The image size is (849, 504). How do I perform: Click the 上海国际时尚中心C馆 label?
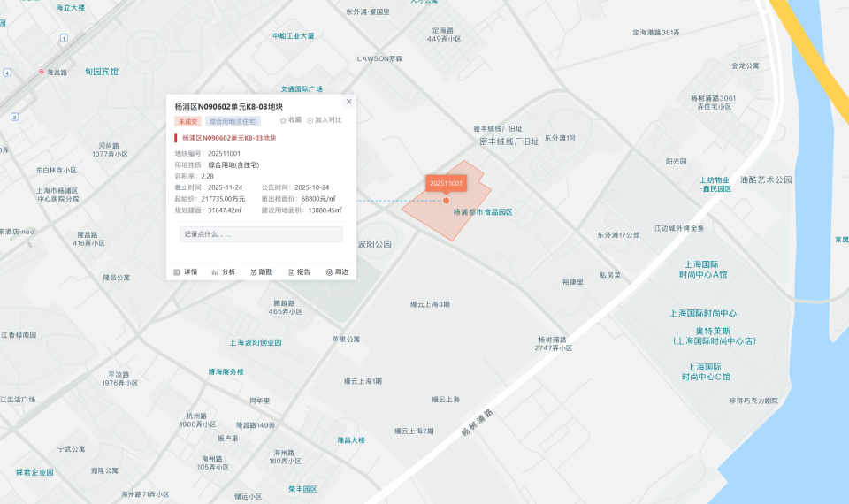[706, 372]
